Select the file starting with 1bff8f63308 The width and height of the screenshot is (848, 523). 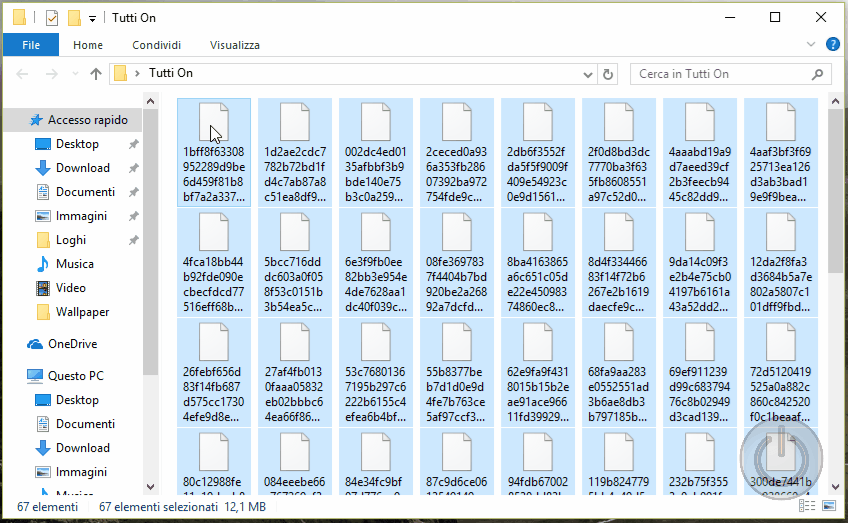click(214, 152)
